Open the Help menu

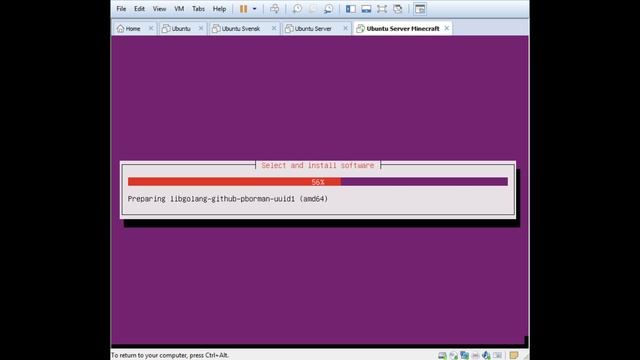tap(219, 9)
